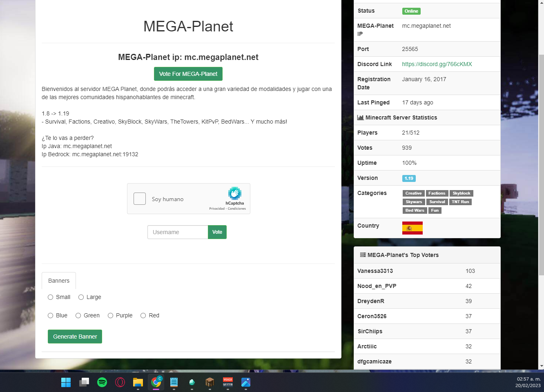Open File Explorer from the taskbar
This screenshot has height=392, width=544.
pyautogui.click(x=138, y=382)
